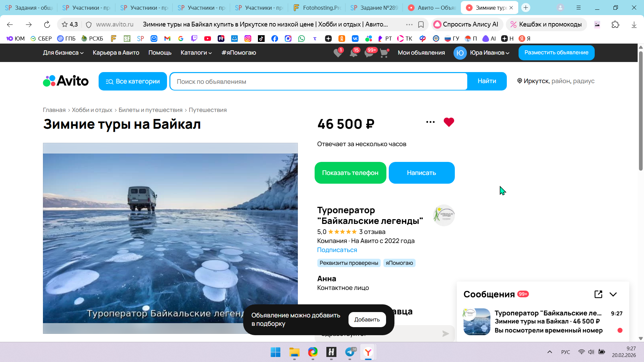Remove listing from favorites red heart
The image size is (644, 362).
point(449,122)
